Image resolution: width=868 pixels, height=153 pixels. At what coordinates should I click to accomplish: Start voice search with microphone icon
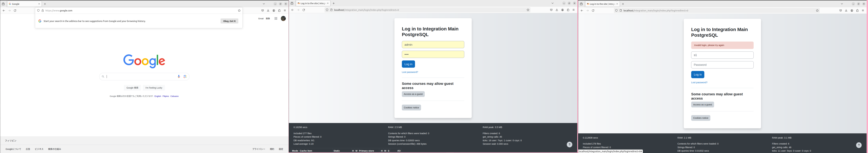pyautogui.click(x=179, y=77)
